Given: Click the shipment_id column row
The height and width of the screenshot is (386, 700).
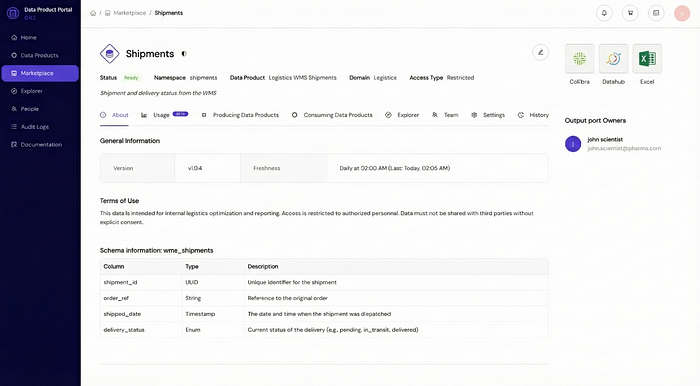Looking at the screenshot, I should (324, 282).
